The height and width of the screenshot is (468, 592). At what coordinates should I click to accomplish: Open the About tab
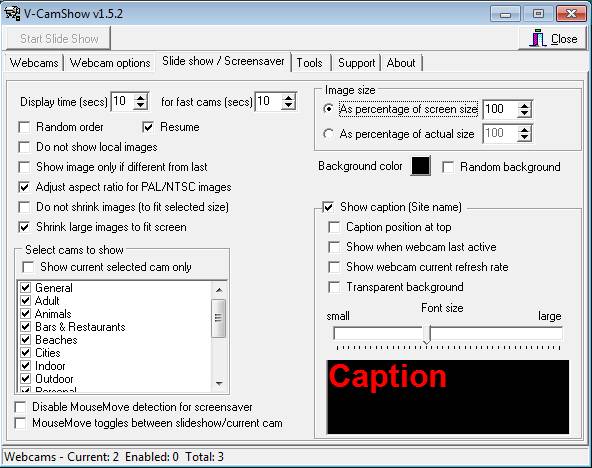tap(401, 63)
